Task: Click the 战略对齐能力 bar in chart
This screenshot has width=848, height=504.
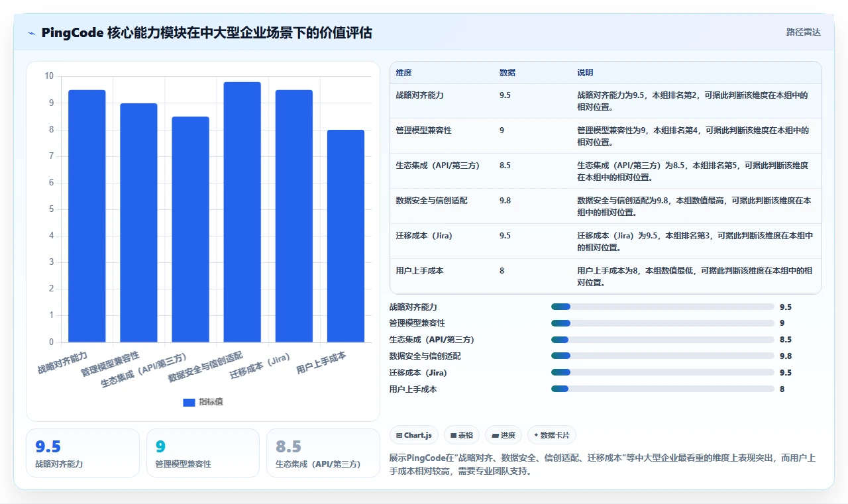Action: [x=87, y=216]
